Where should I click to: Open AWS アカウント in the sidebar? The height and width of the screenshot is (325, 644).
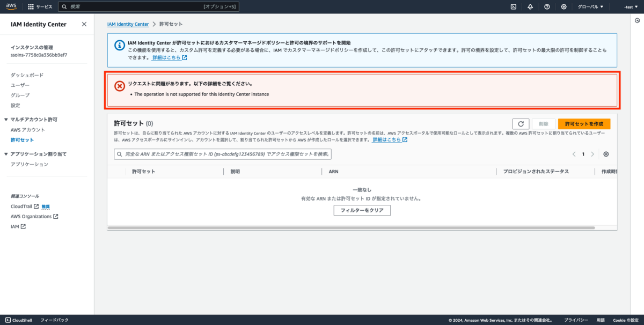pyautogui.click(x=28, y=130)
